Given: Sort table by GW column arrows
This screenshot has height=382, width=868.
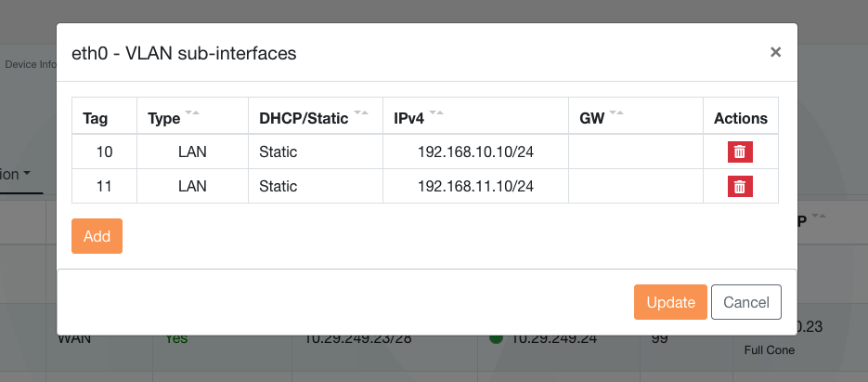Looking at the screenshot, I should [615, 113].
